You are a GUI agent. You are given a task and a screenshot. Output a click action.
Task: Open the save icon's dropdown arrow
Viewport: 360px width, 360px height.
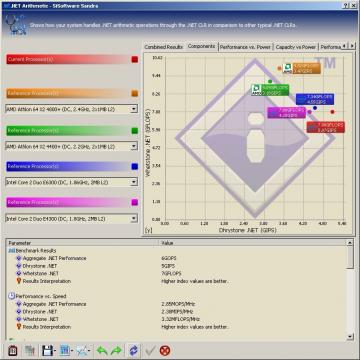(x=55, y=351)
